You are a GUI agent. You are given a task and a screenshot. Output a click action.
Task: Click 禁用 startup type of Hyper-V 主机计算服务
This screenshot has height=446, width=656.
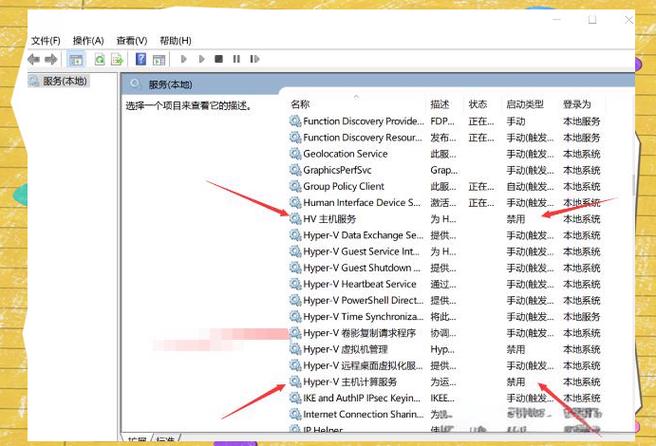coord(515,382)
